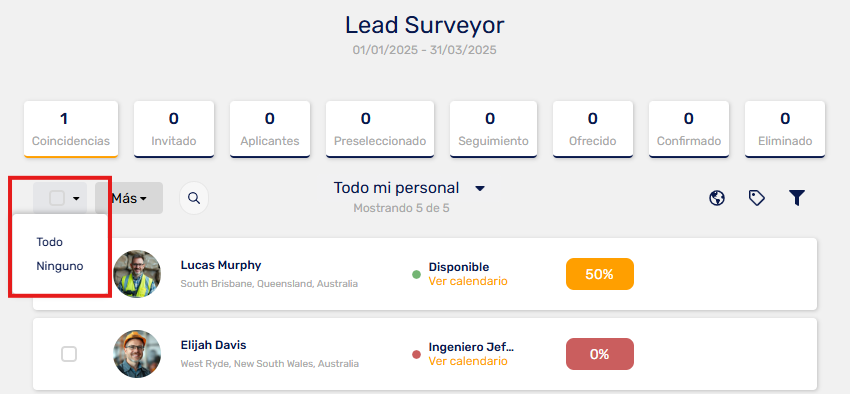Open the Más dropdown menu
This screenshot has height=394, width=850.
(x=129, y=198)
